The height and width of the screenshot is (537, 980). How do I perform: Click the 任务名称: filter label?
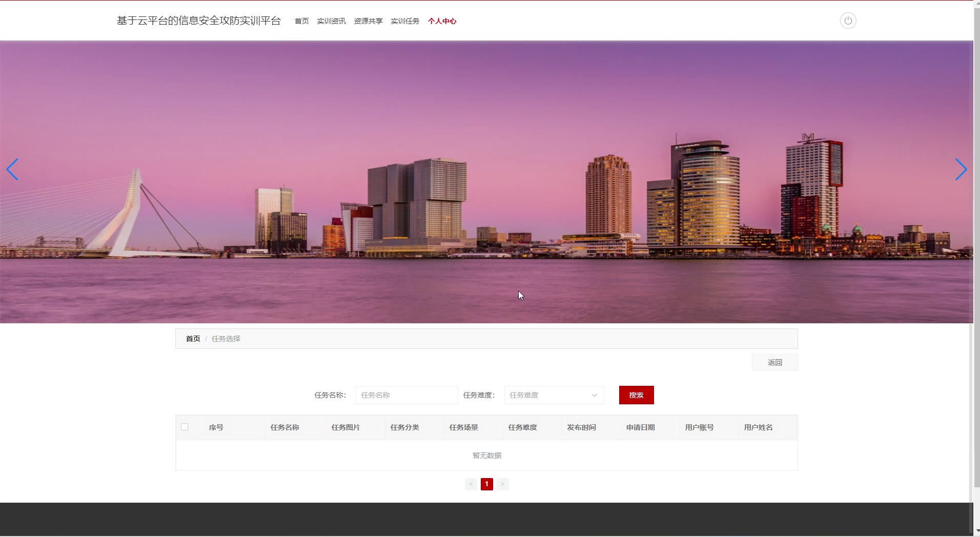(330, 395)
